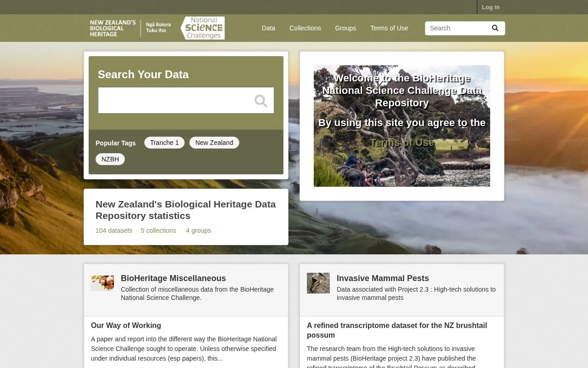Open the refined transcriptome brushtail possum dataset
This screenshot has height=368, width=588.
pyautogui.click(x=397, y=330)
